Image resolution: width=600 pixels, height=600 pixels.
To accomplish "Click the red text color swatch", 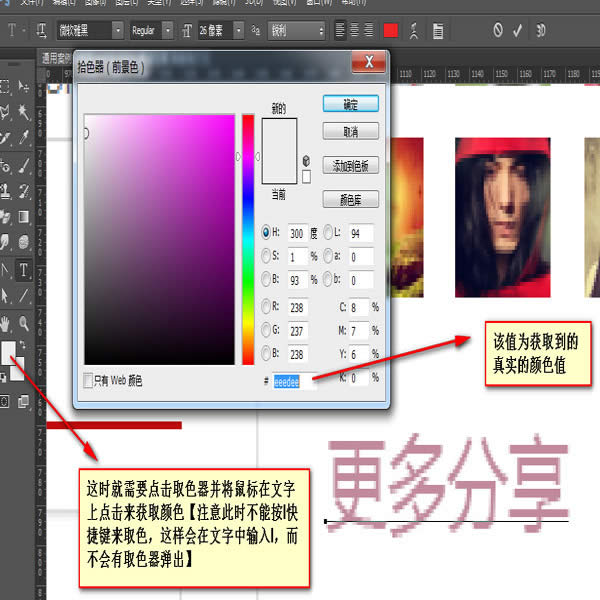I will (x=391, y=30).
